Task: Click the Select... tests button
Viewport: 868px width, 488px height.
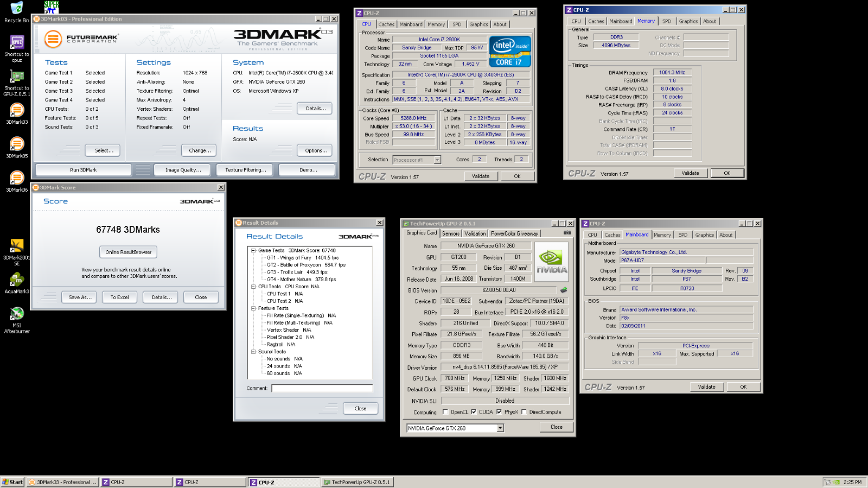Action: pos(103,150)
